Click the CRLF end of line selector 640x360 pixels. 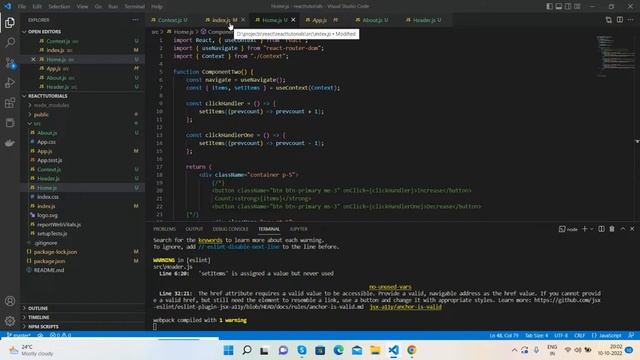pyautogui.click(x=580, y=336)
